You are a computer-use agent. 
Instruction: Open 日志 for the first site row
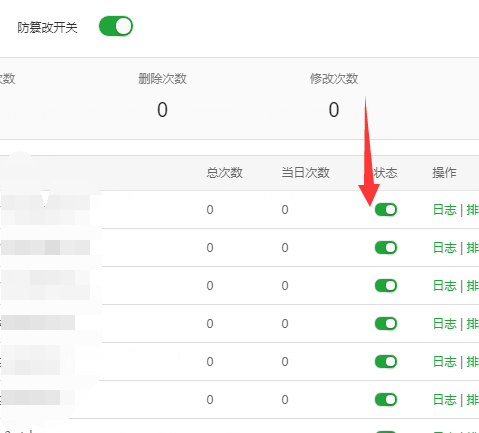click(x=445, y=210)
